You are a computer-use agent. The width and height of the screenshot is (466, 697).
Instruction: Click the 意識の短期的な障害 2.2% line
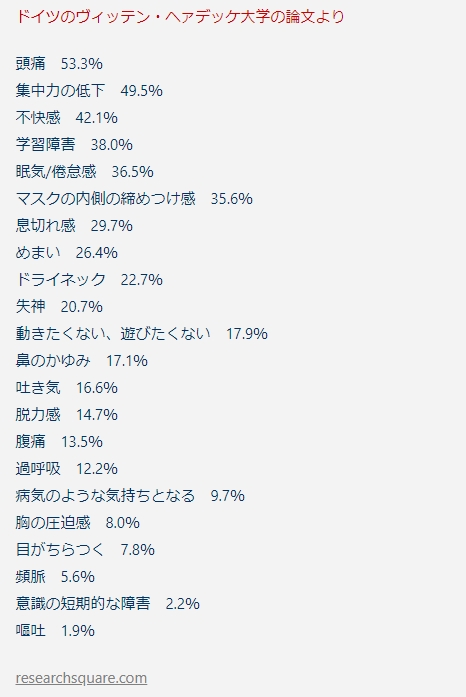(x=108, y=604)
